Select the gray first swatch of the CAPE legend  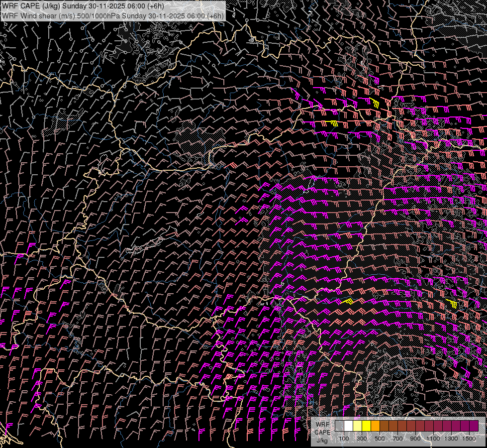339,426
